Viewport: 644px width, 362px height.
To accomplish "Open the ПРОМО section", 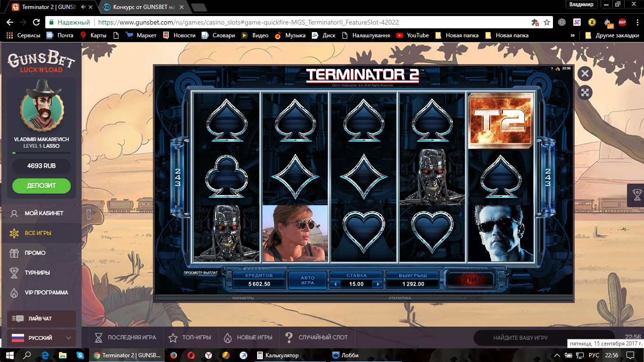I will point(35,253).
